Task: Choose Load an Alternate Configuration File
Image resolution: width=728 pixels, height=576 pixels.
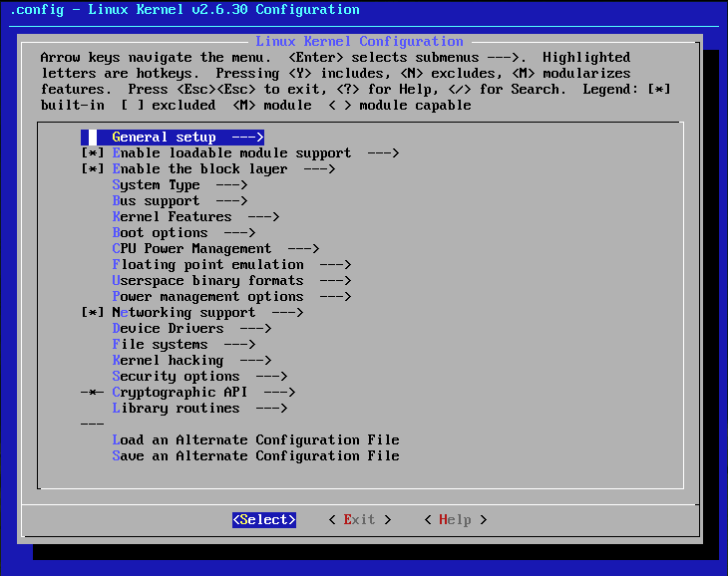Action: point(255,440)
